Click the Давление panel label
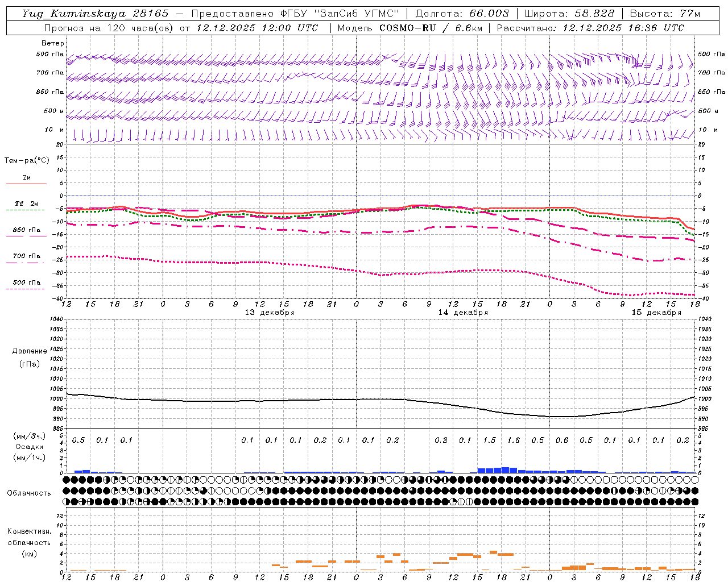Image resolution: width=728 pixels, height=582 pixels. pyautogui.click(x=30, y=351)
